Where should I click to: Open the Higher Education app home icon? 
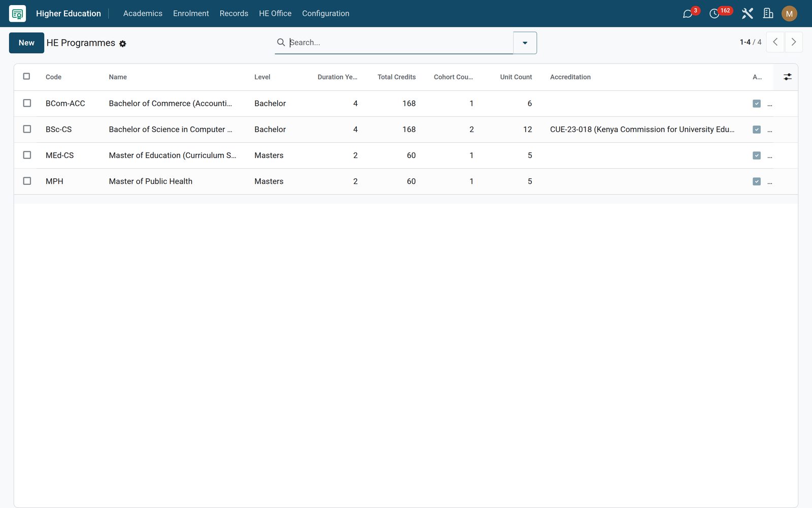coord(17,14)
